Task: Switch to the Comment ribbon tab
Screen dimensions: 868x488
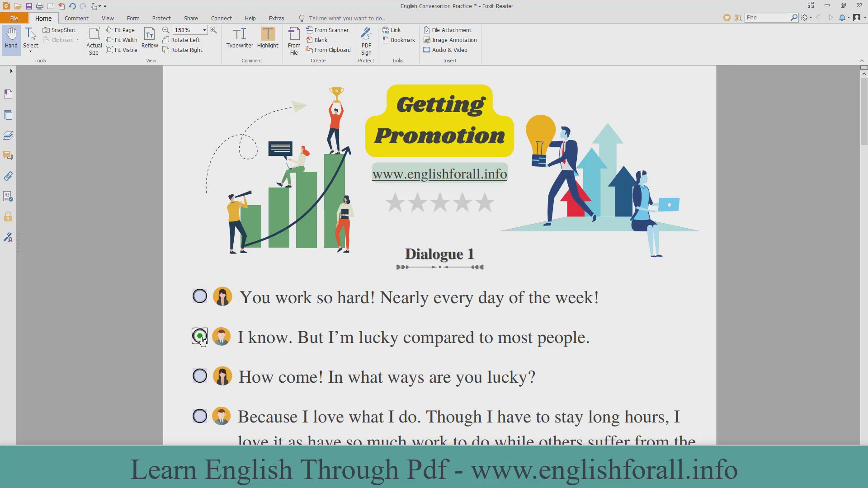Action: click(x=76, y=18)
